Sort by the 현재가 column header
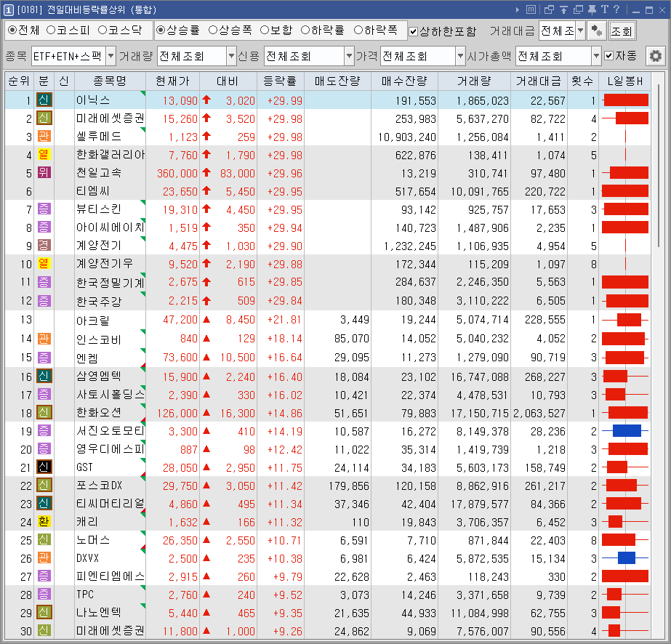 (172, 81)
